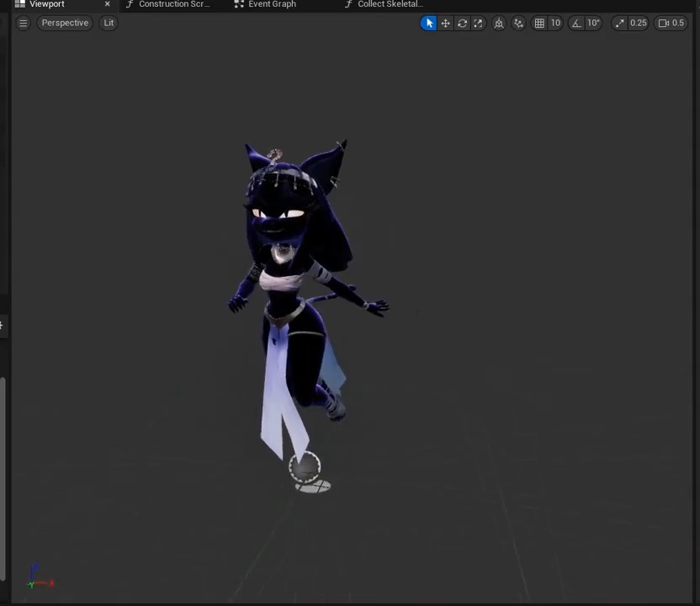The width and height of the screenshot is (700, 606).
Task: Open the grid snap value 10 dropdown
Action: (555, 24)
